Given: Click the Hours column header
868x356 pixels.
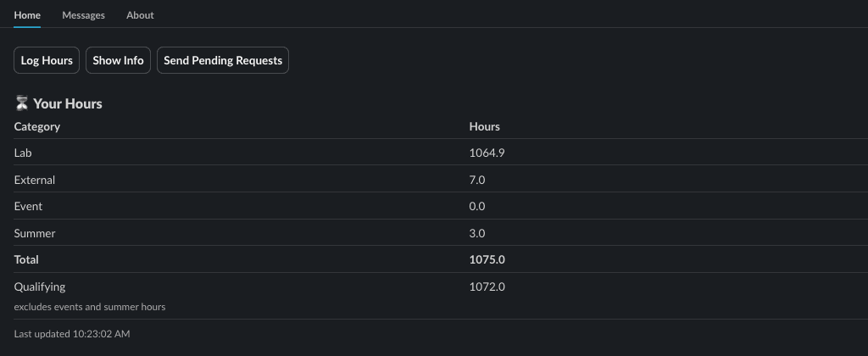Looking at the screenshot, I should coord(485,126).
